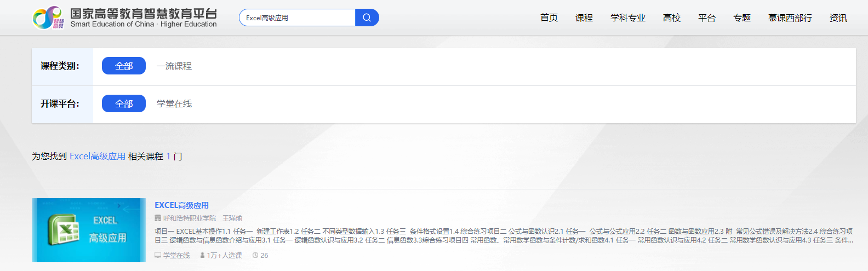Click the EXCEL高级应用 course cover thumbnail

tap(89, 230)
